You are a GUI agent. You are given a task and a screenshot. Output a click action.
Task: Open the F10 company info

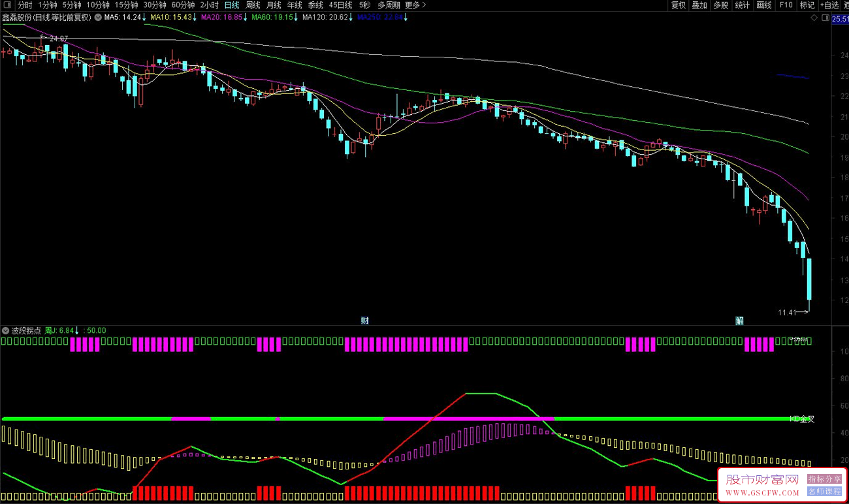tap(786, 5)
